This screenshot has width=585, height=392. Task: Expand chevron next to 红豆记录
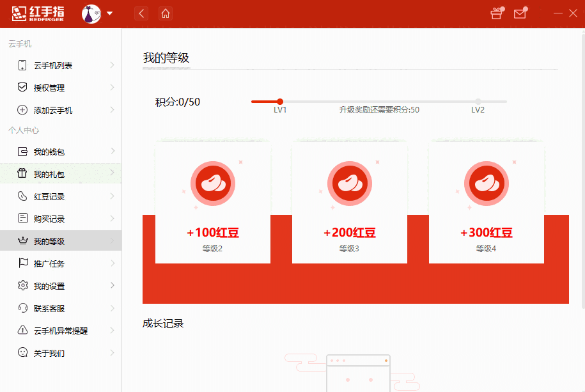(x=112, y=196)
